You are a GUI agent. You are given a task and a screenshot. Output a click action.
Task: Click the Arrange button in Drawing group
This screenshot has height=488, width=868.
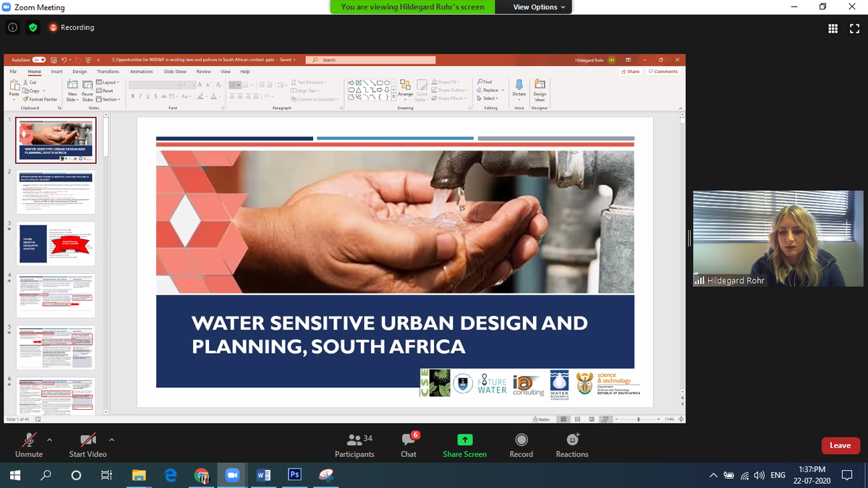[x=405, y=90]
